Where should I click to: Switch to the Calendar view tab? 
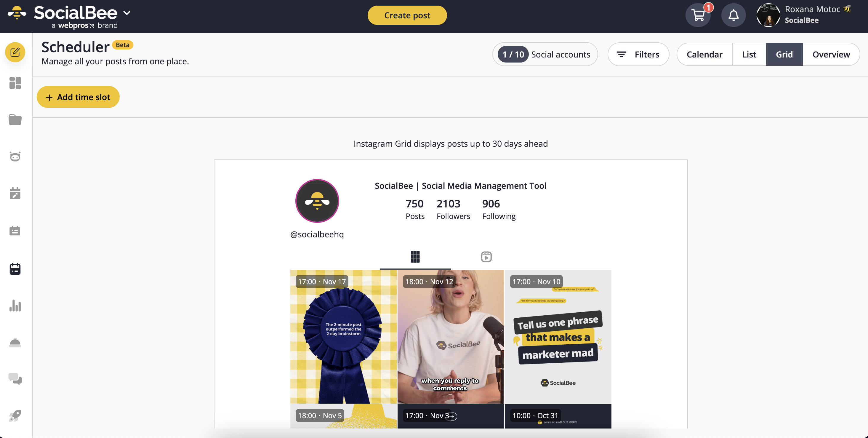704,54
